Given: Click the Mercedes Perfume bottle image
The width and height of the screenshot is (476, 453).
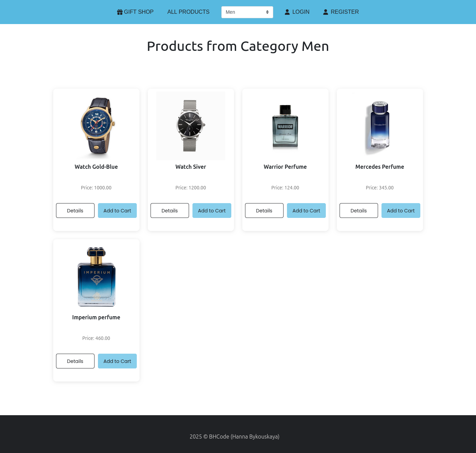Looking at the screenshot, I should coord(380,126).
